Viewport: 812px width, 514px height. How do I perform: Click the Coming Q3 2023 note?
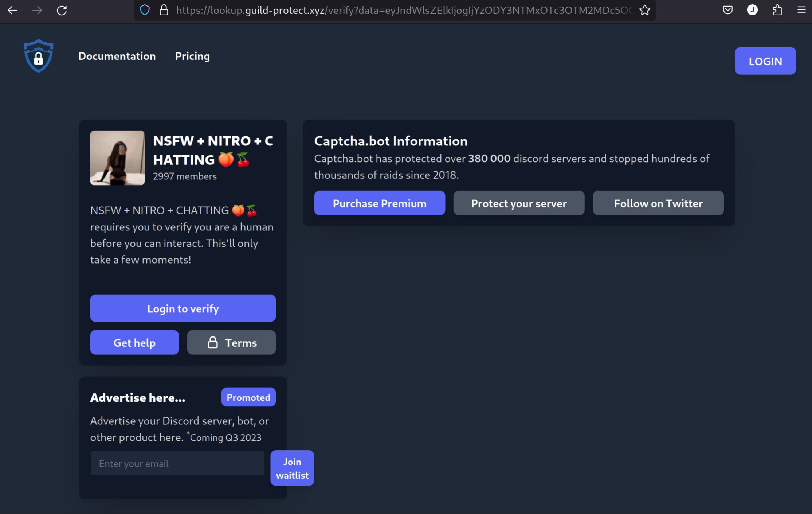tap(225, 437)
